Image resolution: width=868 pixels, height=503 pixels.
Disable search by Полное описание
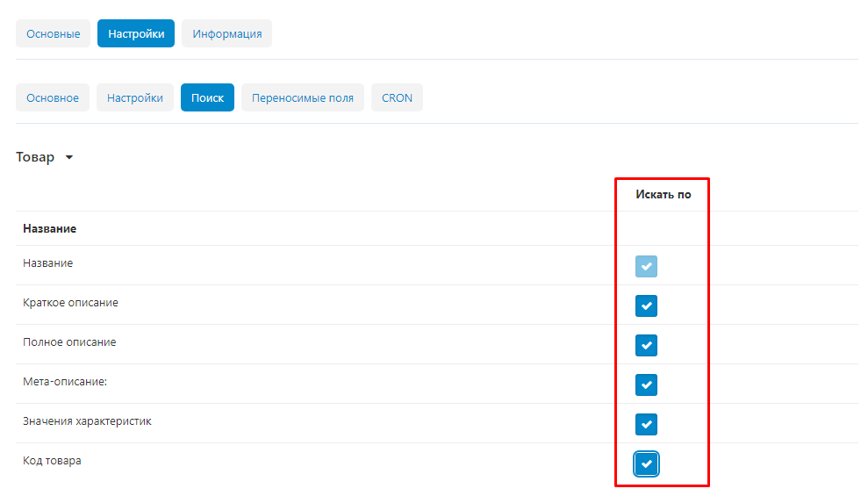646,345
